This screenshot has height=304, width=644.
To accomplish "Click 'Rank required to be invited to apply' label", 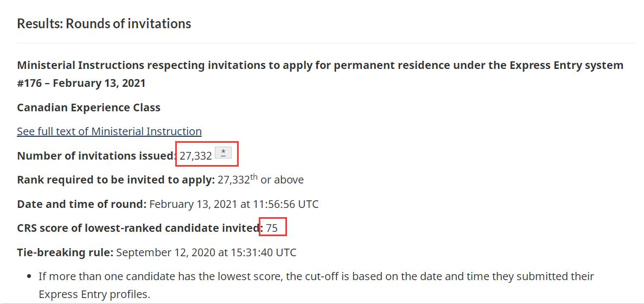I will click(x=116, y=180).
